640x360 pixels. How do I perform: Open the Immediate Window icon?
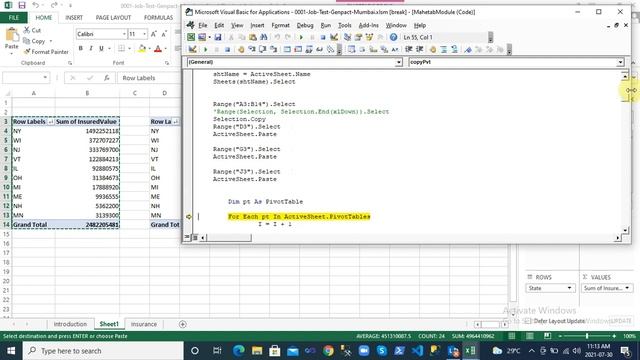298,49
